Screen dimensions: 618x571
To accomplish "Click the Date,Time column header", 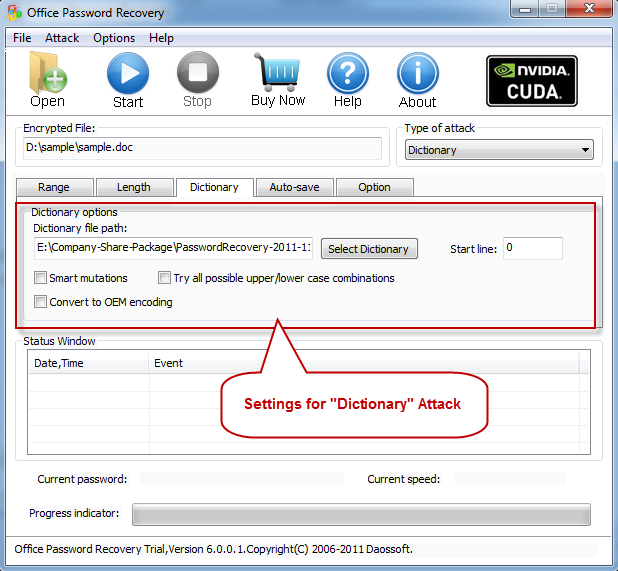I will coord(89,363).
